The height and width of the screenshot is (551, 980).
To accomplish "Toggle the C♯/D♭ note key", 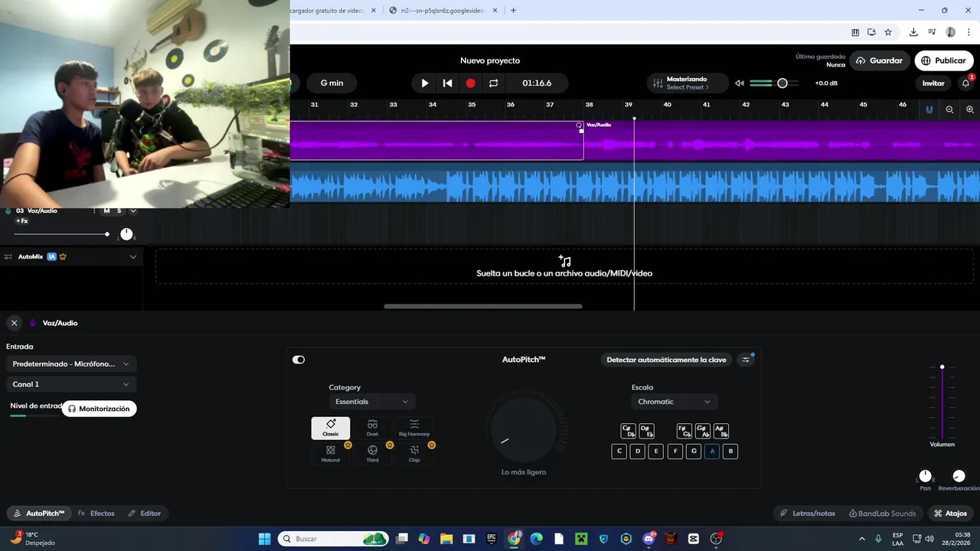I will point(628,431).
